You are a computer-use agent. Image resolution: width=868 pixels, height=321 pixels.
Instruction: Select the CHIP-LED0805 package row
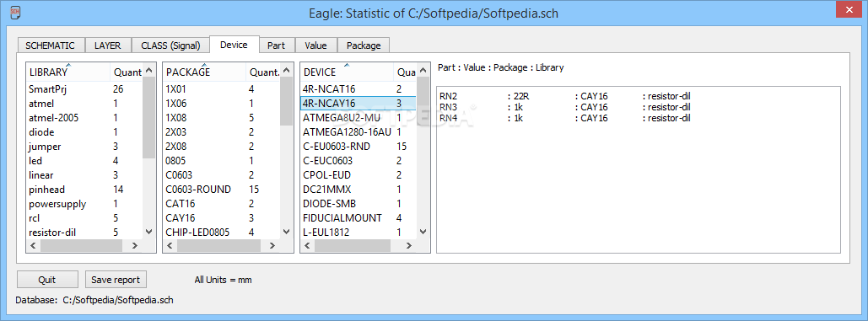coord(221,232)
